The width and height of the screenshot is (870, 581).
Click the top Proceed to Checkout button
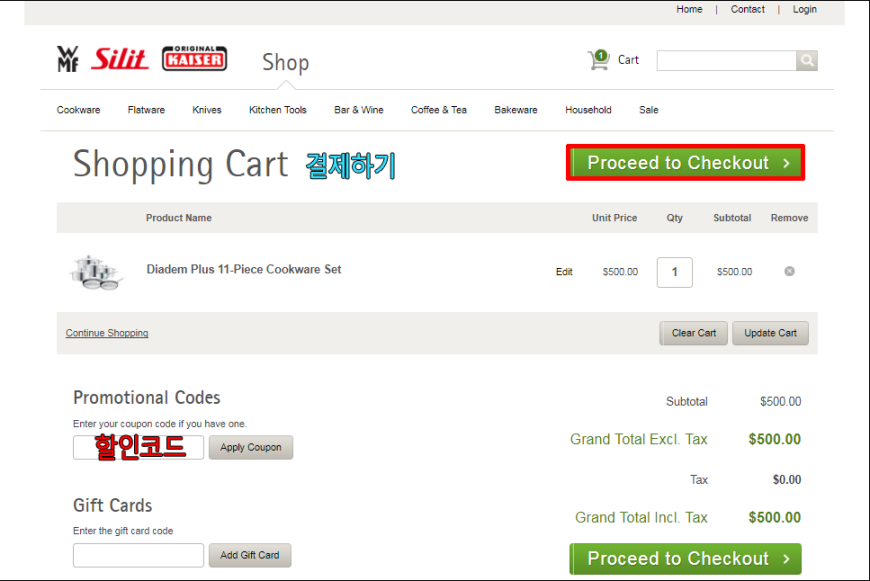click(x=686, y=163)
